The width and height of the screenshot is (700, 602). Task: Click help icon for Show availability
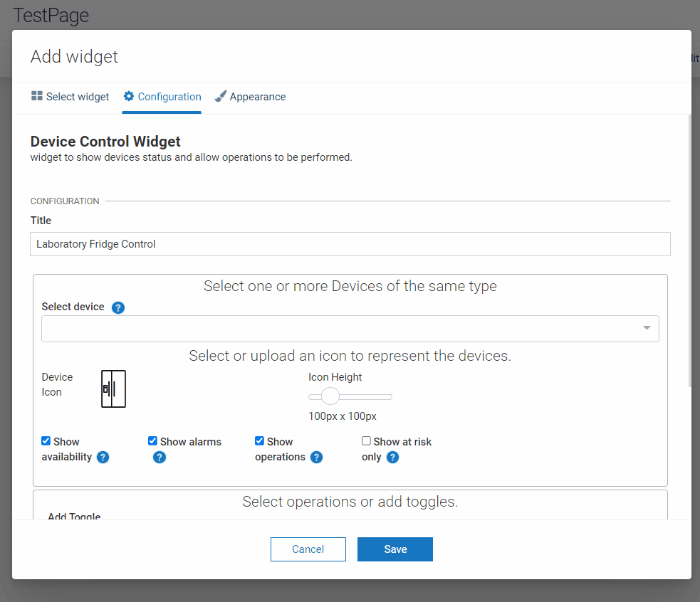pyautogui.click(x=103, y=457)
